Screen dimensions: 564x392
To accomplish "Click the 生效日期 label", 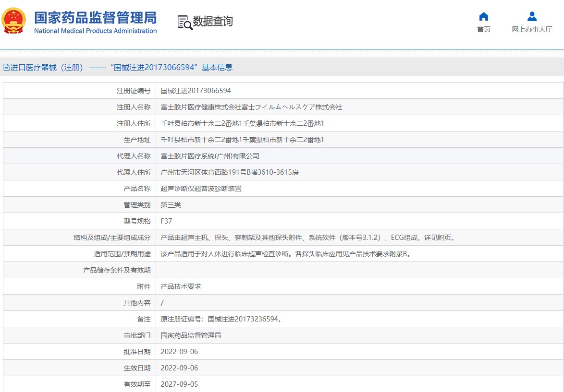I will [x=137, y=368].
